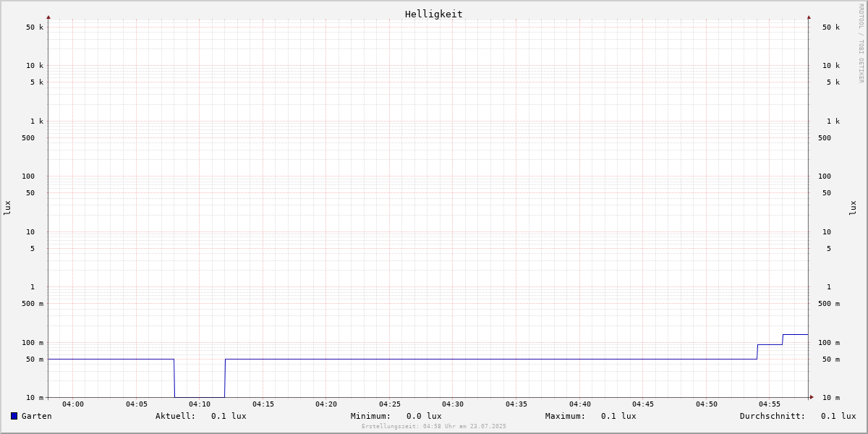
Task: Click the Maximum label in the legend
Action: (566, 416)
